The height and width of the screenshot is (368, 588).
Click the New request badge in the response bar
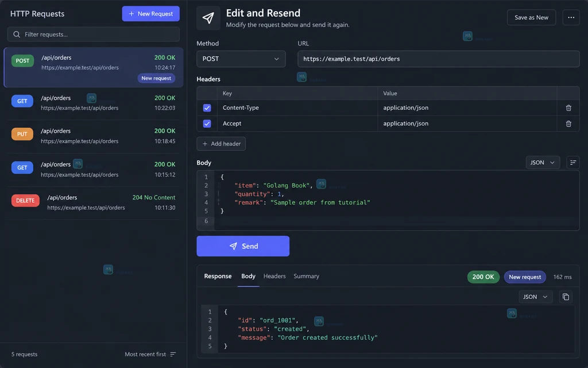pyautogui.click(x=525, y=277)
